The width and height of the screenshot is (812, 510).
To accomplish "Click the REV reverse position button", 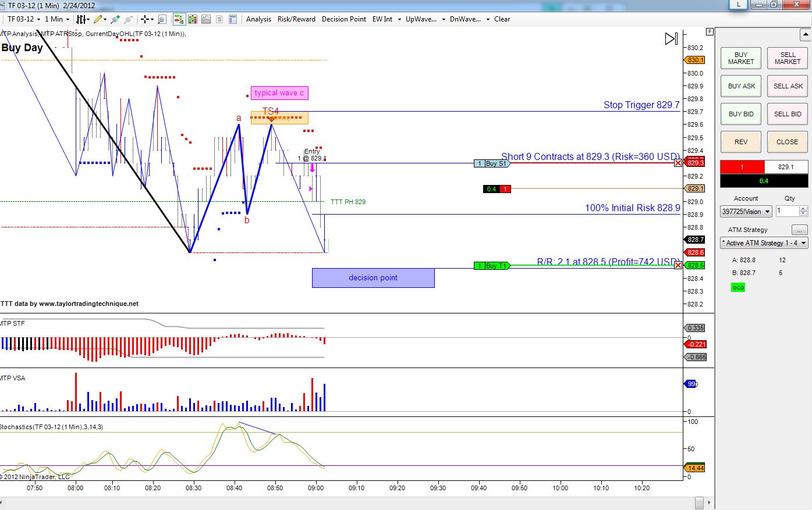I will click(741, 142).
